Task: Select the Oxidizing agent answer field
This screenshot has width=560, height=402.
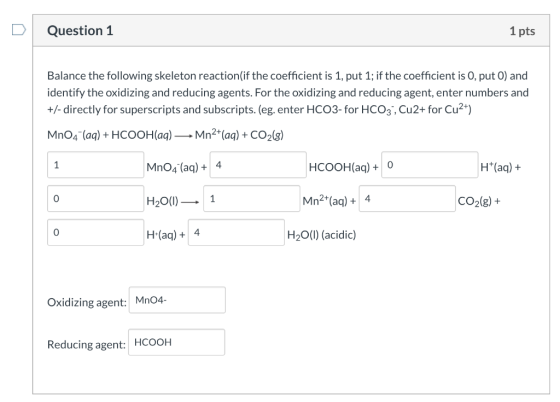Action: click(x=177, y=300)
